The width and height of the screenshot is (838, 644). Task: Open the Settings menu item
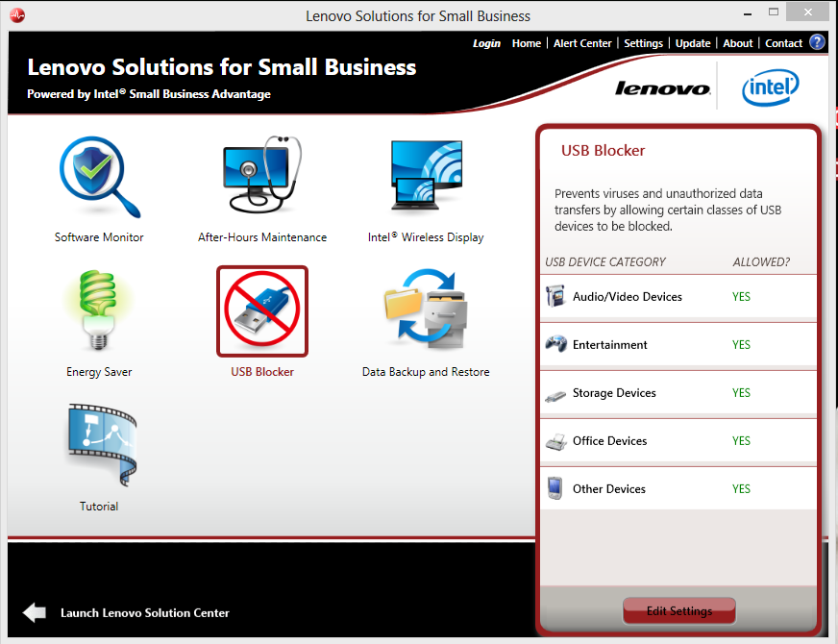point(643,43)
